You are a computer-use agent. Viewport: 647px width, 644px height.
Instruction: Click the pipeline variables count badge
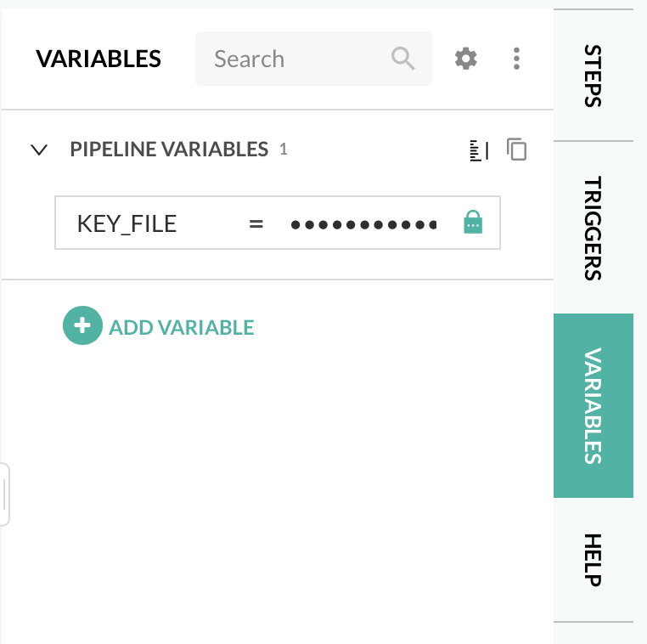point(284,150)
